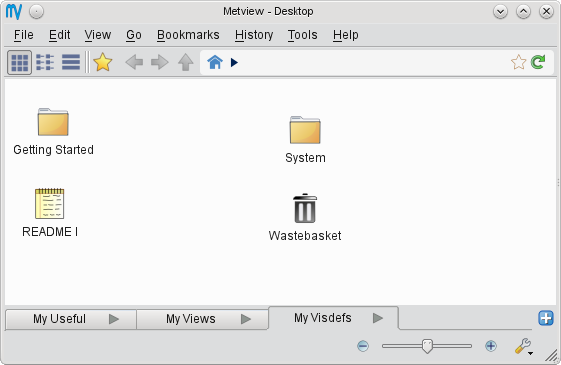Bookmark this folder with outline star
This screenshot has width=561, height=365.
(518, 62)
